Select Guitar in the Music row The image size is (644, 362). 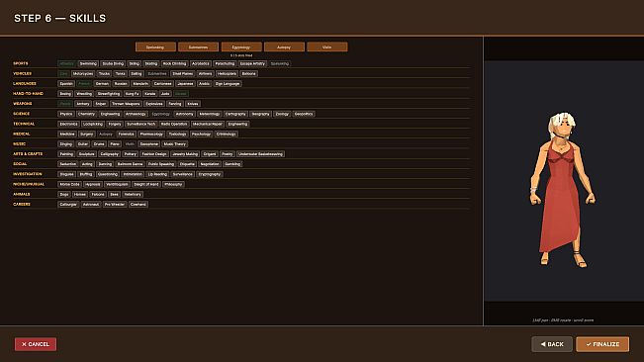click(x=82, y=144)
